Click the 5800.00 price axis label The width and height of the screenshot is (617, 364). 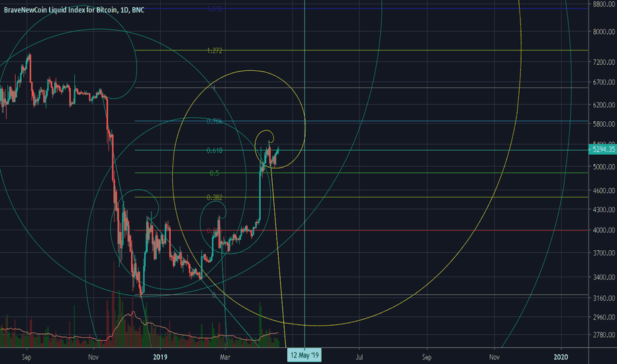pyautogui.click(x=604, y=124)
